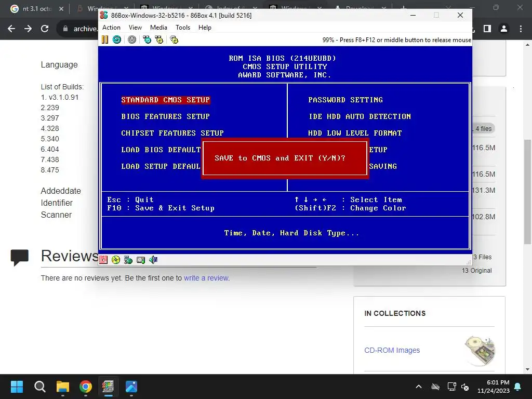This screenshot has width=532, height=399.
Task: Click the site lock icon in address bar
Action: [65, 29]
